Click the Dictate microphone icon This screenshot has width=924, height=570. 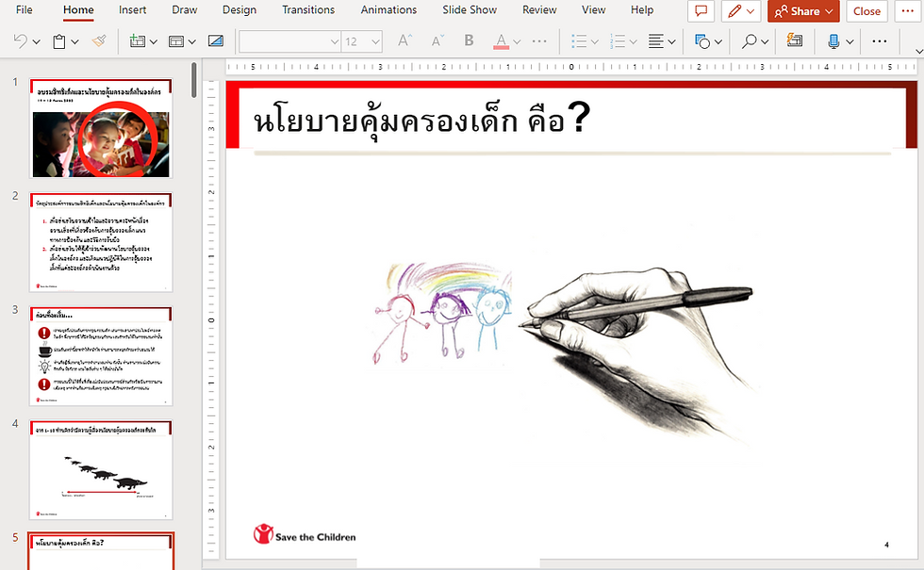pyautogui.click(x=833, y=41)
